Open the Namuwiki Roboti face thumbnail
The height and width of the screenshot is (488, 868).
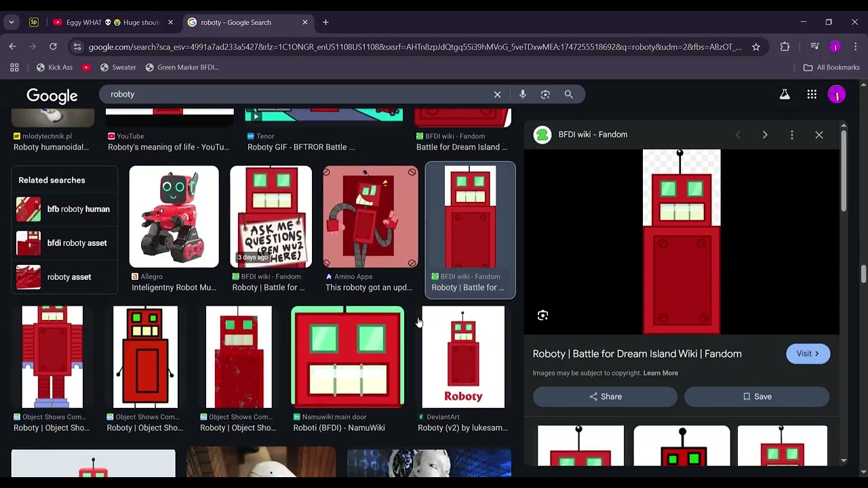(347, 357)
